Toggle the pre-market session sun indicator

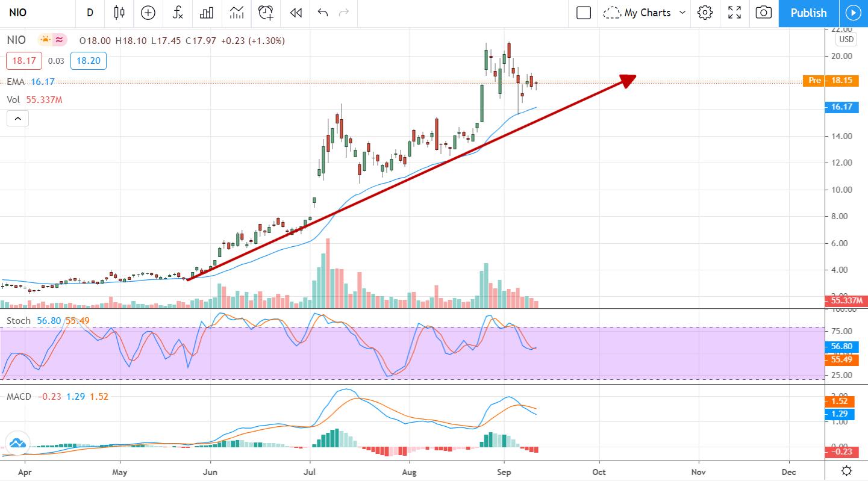(45, 40)
